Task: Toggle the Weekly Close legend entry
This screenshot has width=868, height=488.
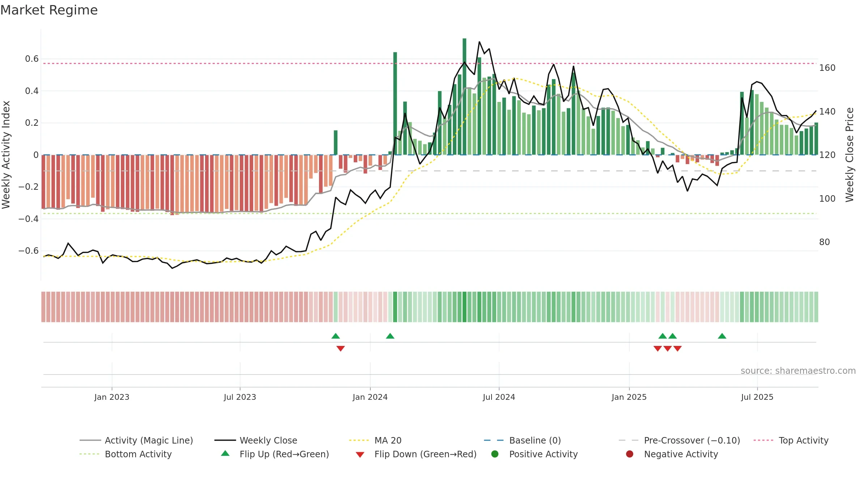Action: (x=256, y=440)
